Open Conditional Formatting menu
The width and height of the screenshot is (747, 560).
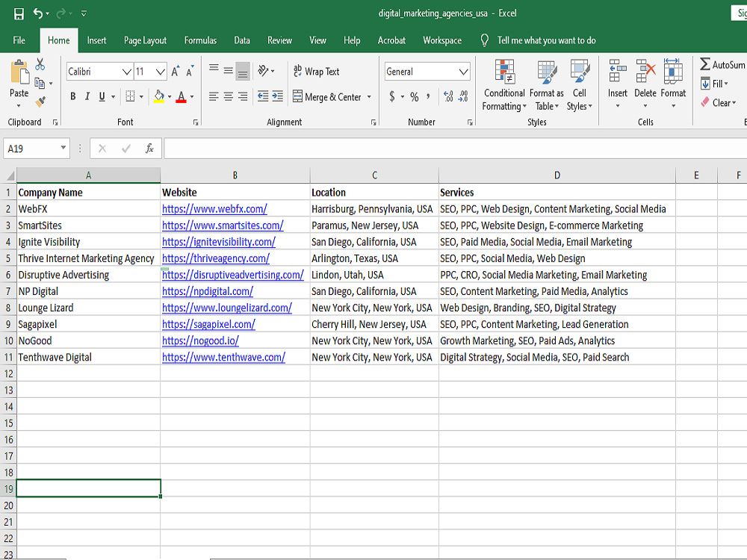pyautogui.click(x=504, y=85)
